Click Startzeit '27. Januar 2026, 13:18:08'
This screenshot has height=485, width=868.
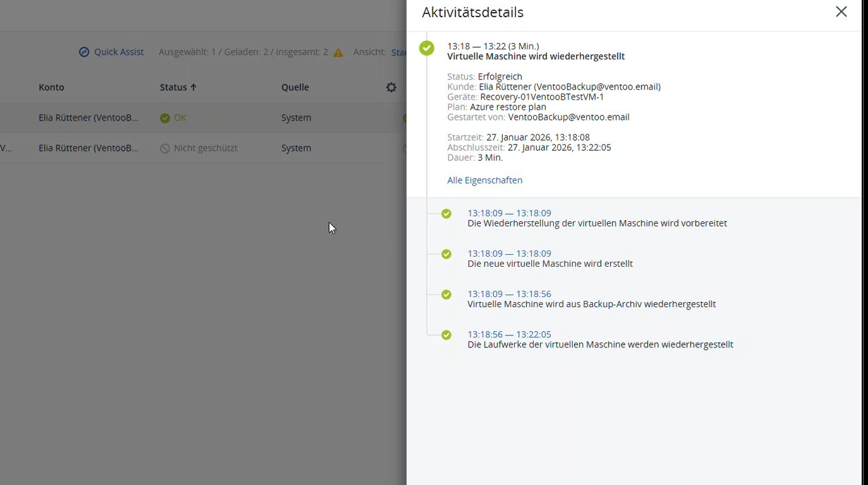[x=537, y=137]
